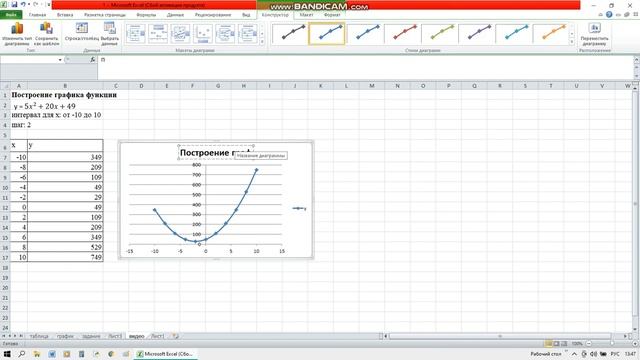
Task: Expand the chart styles gallery
Action: point(572,42)
